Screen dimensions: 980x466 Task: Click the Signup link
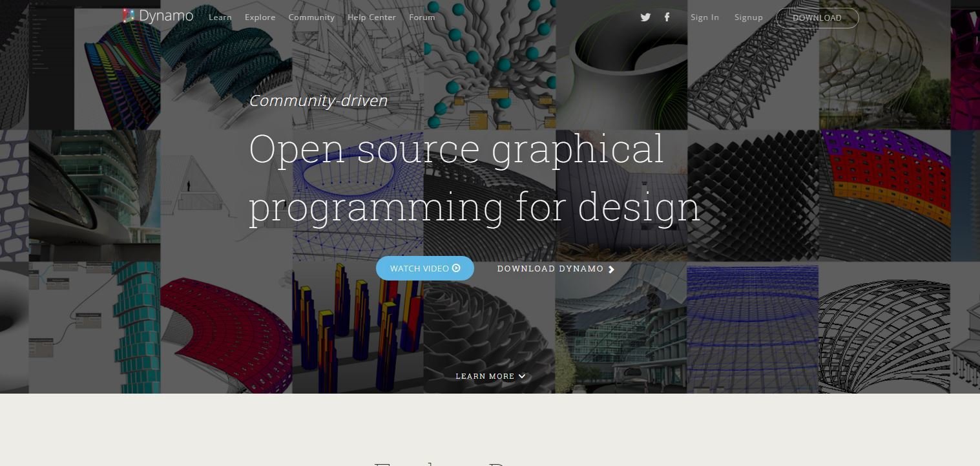click(749, 17)
